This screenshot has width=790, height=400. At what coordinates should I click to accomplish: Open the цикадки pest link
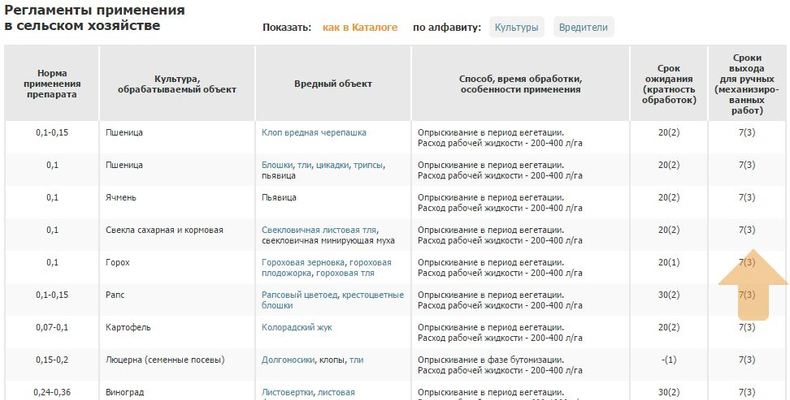point(332,165)
